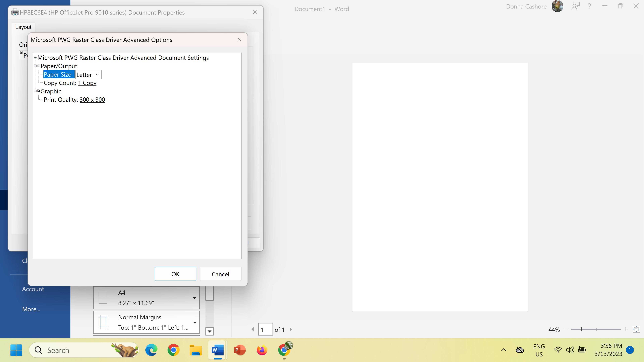Open Firefox from the taskbar
Image resolution: width=644 pixels, height=362 pixels.
pos(261,350)
